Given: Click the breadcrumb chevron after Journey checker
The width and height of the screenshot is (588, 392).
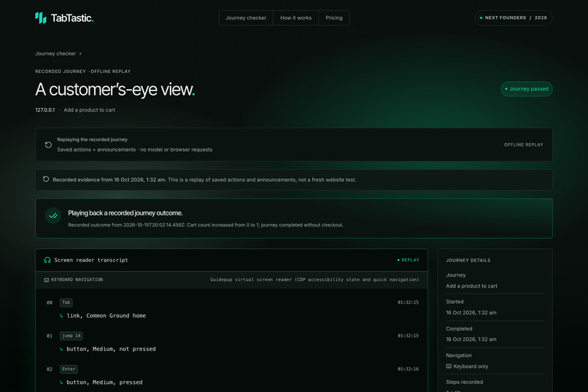Looking at the screenshot, I should [x=80, y=53].
